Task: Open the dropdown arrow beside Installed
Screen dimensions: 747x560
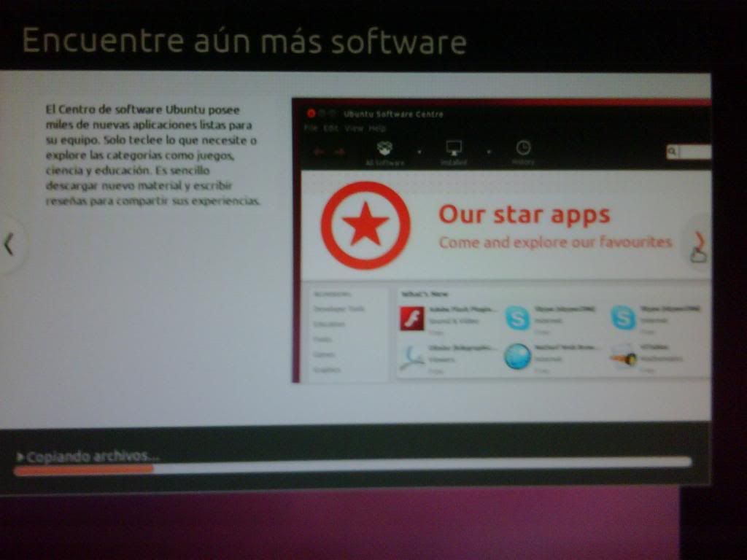Action: tap(489, 152)
